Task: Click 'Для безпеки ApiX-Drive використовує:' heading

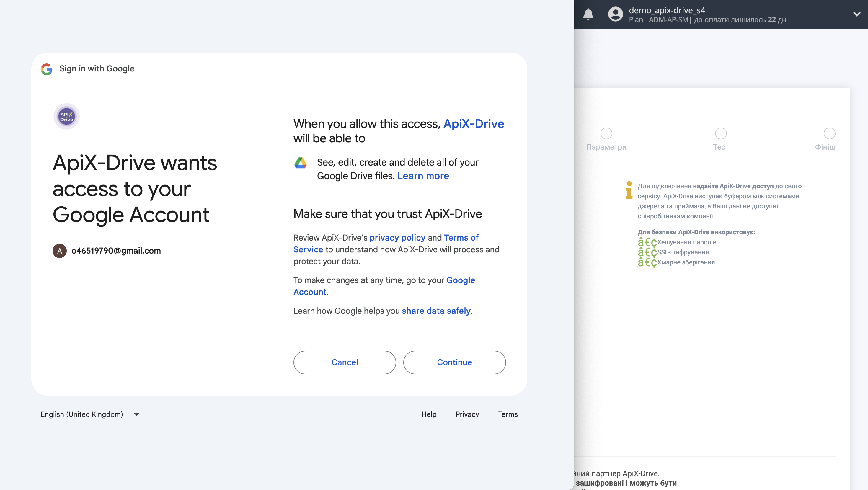Action: [x=696, y=232]
